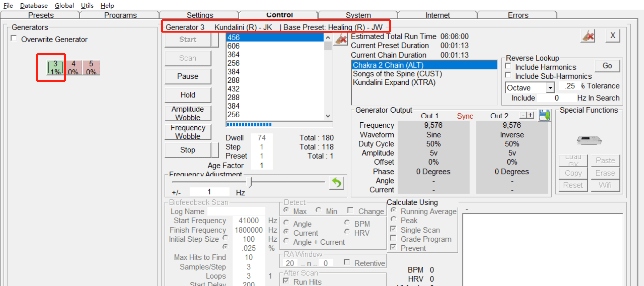Open the Octave dropdown in Reverse Lookup
The image size is (644, 286).
[550, 88]
